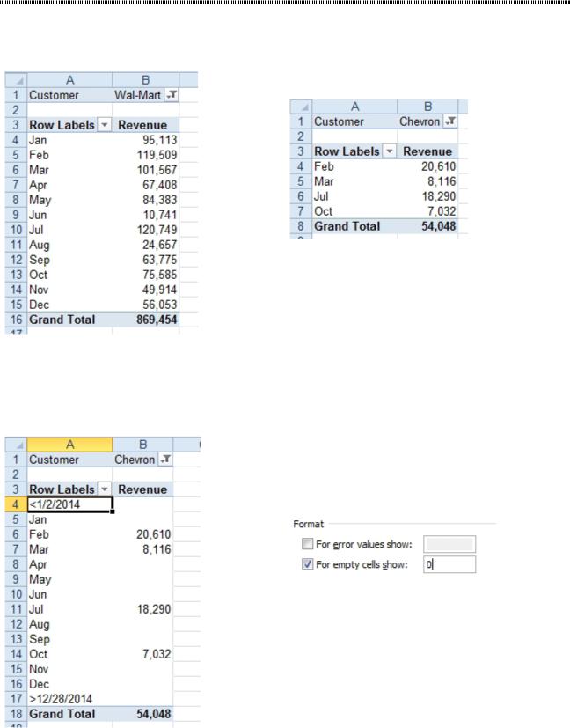This screenshot has height=728, width=570.
Task: Select the >12/28/2014 cell
Action: coord(69,698)
